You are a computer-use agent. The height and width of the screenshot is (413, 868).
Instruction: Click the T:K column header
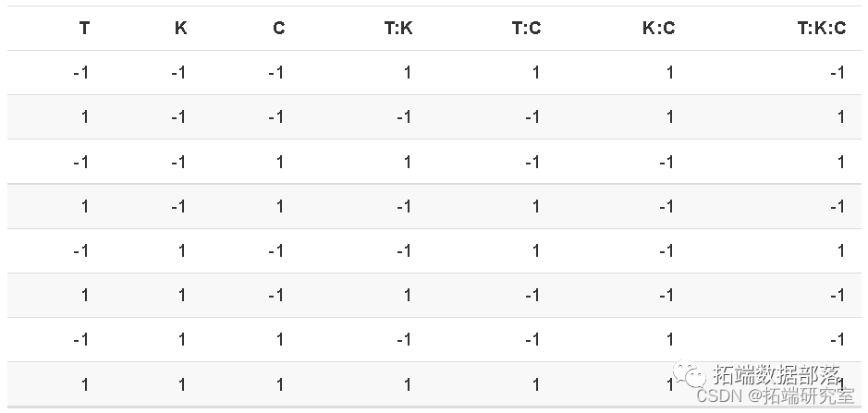pyautogui.click(x=398, y=29)
